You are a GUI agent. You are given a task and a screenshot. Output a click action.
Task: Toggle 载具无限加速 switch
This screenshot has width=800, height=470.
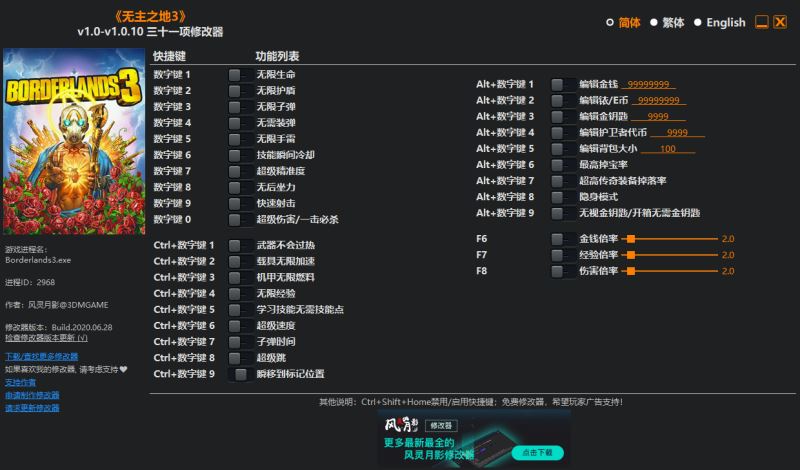(x=240, y=261)
